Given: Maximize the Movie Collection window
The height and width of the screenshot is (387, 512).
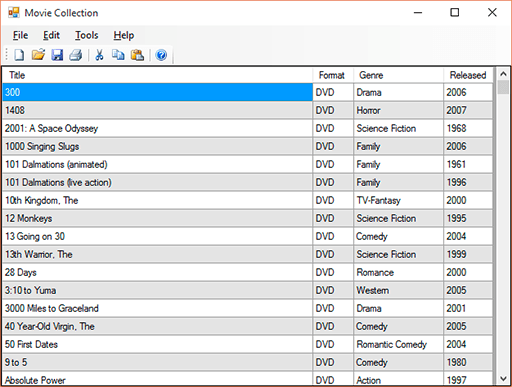Looking at the screenshot, I should click(455, 13).
